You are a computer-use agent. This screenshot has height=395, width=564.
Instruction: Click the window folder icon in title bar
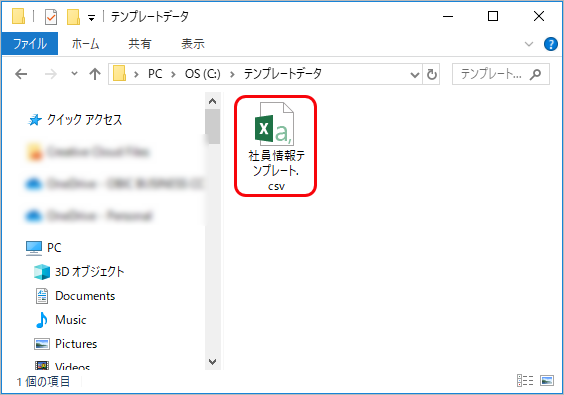[x=18, y=17]
